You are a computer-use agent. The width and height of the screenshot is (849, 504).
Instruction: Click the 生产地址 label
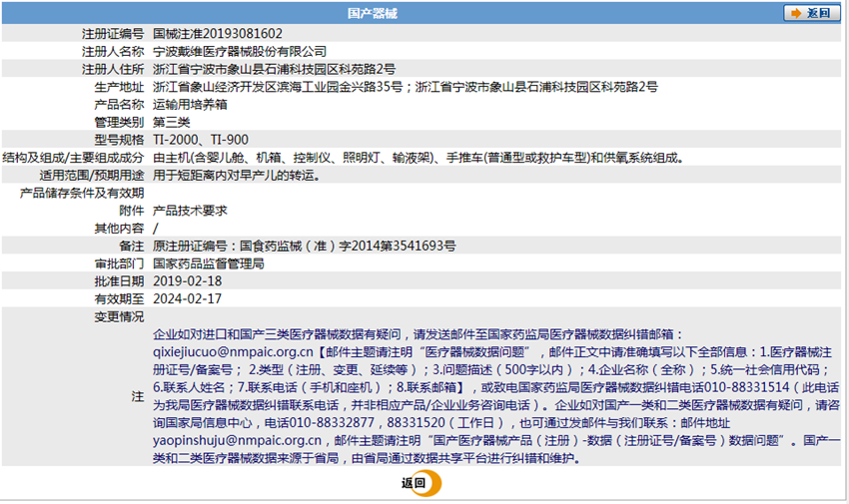pos(119,87)
